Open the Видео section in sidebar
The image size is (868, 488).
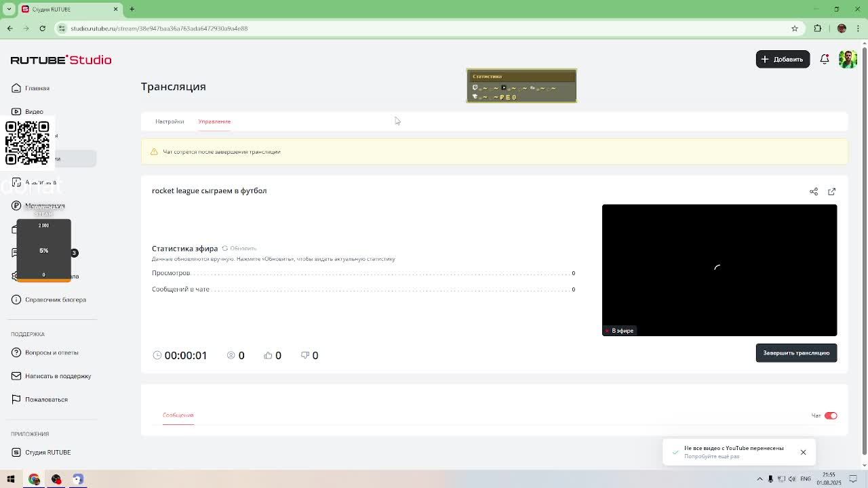[x=28, y=112]
